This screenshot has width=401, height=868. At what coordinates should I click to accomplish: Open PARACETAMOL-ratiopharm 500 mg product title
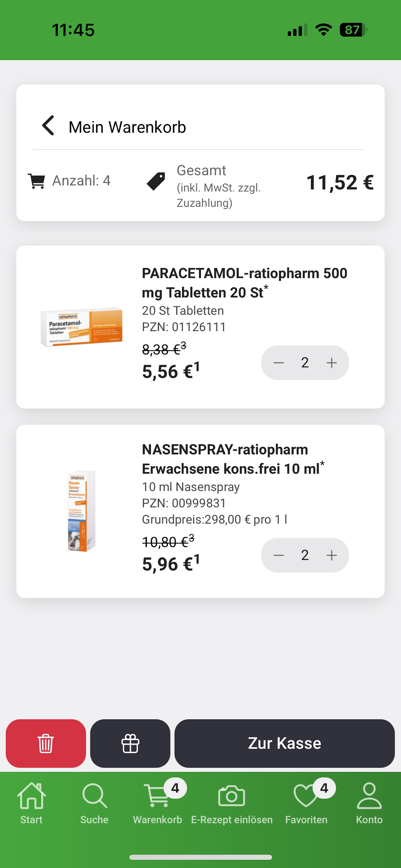(x=244, y=283)
